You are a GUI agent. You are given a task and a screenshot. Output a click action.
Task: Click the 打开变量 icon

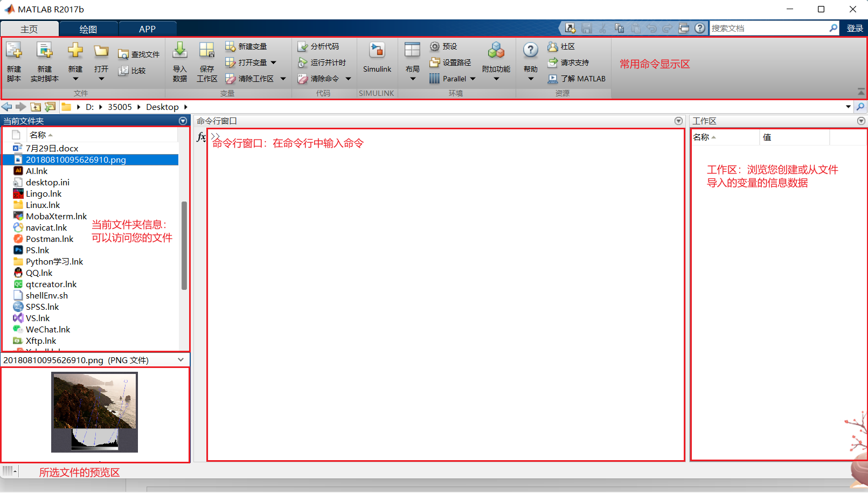click(x=230, y=63)
